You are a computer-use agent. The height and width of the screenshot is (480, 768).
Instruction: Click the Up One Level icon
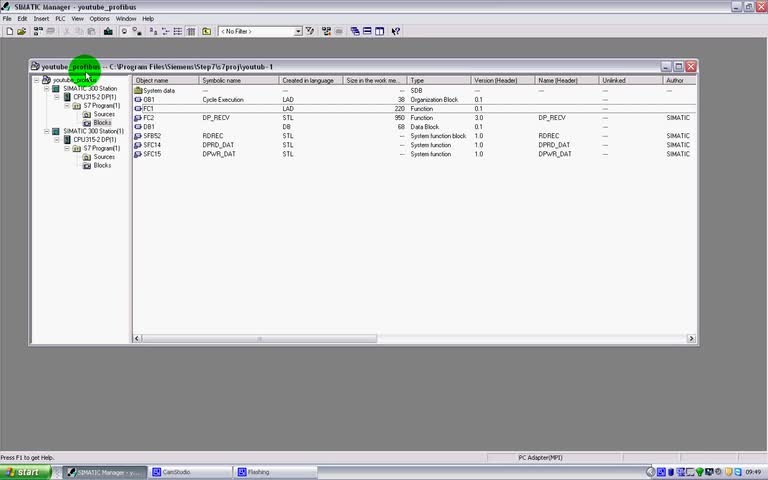[207, 31]
